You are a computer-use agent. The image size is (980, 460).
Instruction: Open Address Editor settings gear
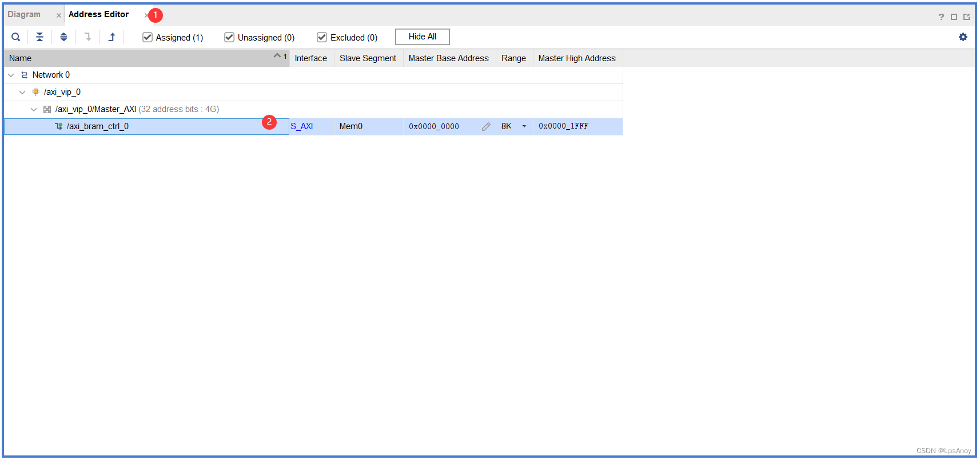tap(963, 37)
